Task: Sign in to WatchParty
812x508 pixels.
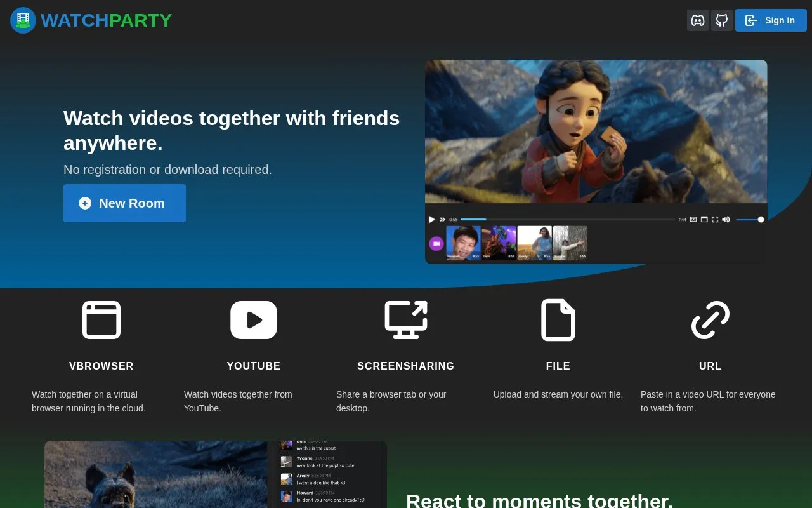Action: pyautogui.click(x=771, y=20)
